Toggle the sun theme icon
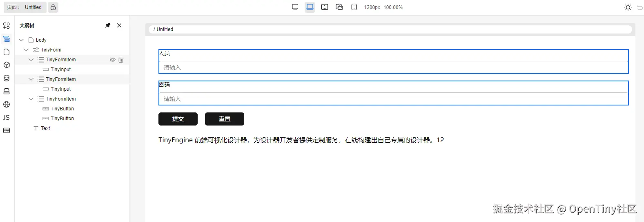Screen dimensions: 644x222 click(x=628, y=7)
